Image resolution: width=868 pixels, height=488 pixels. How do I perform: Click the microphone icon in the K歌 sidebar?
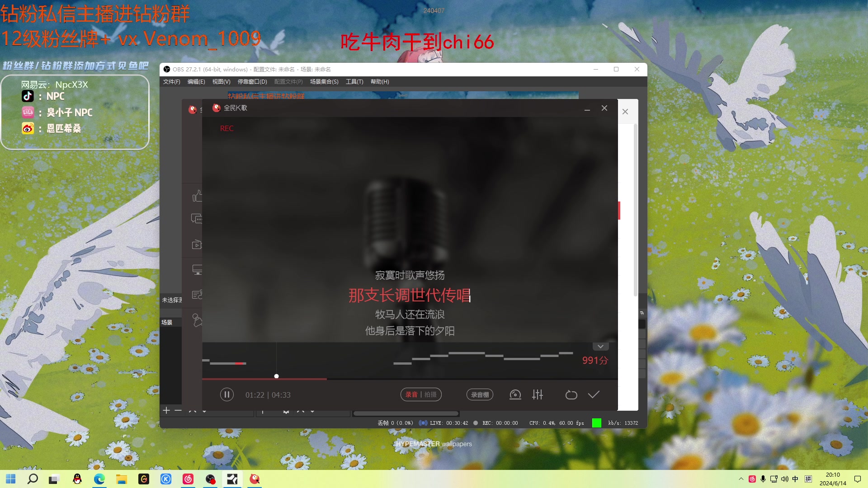(x=197, y=320)
